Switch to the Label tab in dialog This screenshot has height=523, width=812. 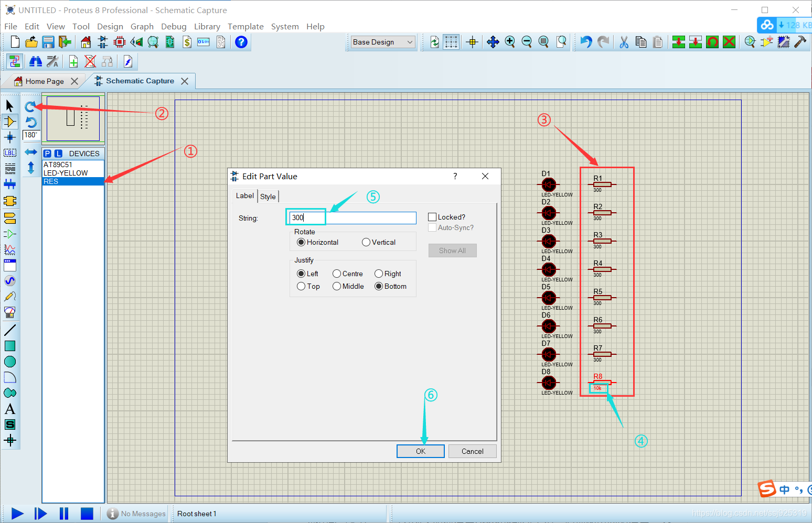[x=244, y=195]
